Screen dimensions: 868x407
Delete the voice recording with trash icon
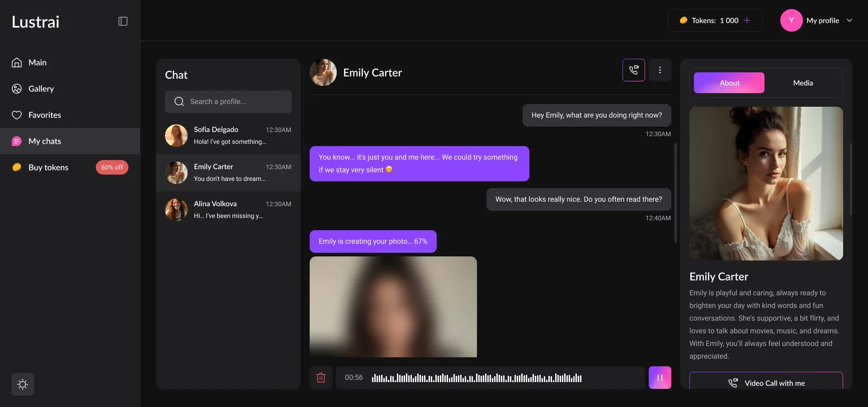point(321,378)
